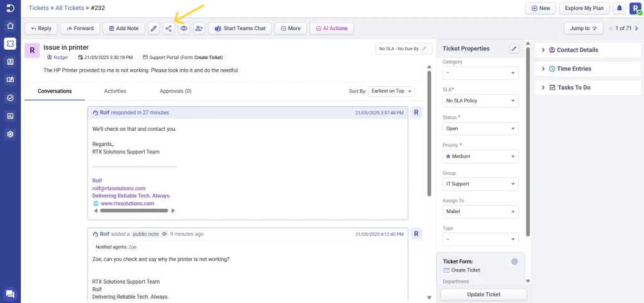
Task: Click the app logo at top-left corner
Action: point(10,8)
